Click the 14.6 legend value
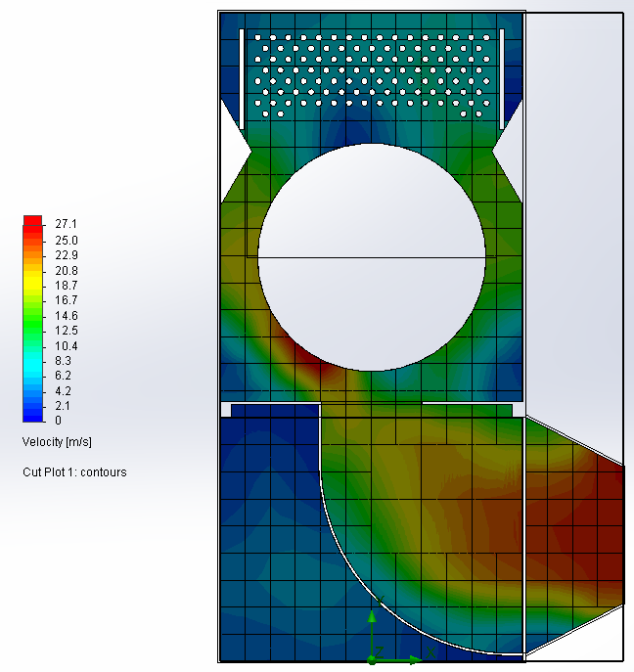The width and height of the screenshot is (634, 672). point(66,316)
